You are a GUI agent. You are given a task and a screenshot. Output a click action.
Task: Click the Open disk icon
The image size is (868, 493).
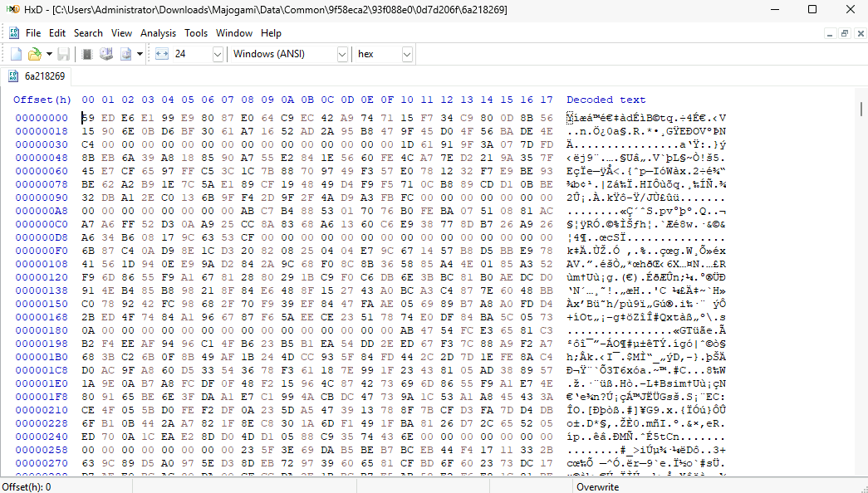coord(105,54)
